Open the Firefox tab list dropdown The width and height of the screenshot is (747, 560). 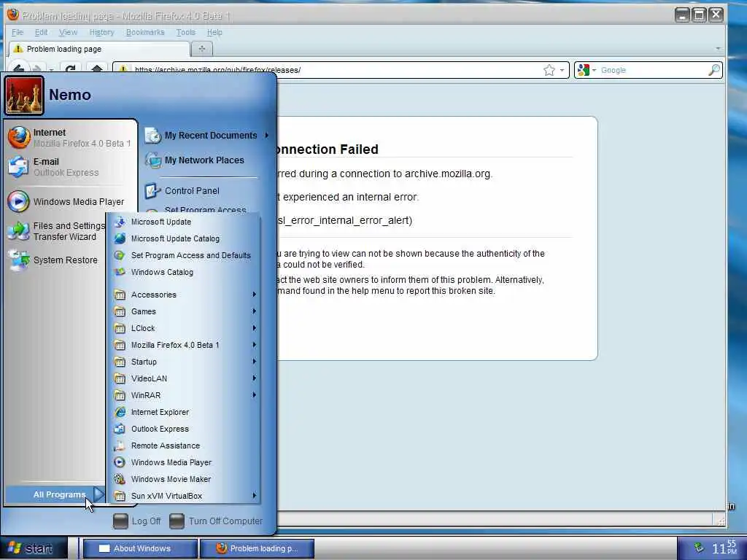[x=718, y=49]
